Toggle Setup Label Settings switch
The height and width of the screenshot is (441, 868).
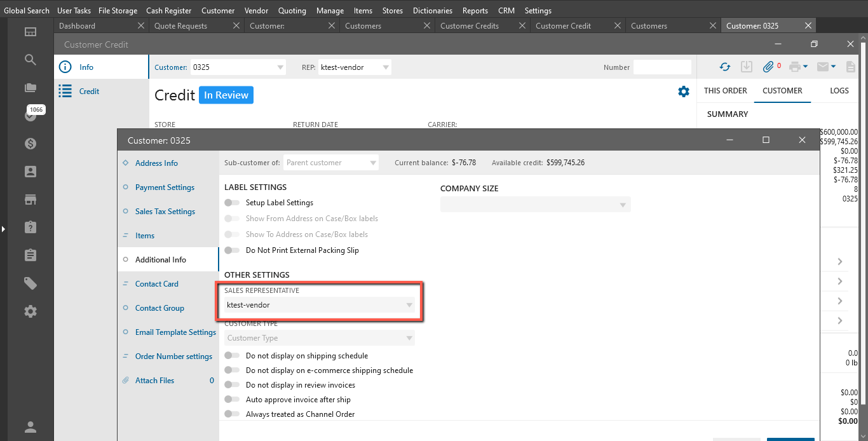(232, 203)
